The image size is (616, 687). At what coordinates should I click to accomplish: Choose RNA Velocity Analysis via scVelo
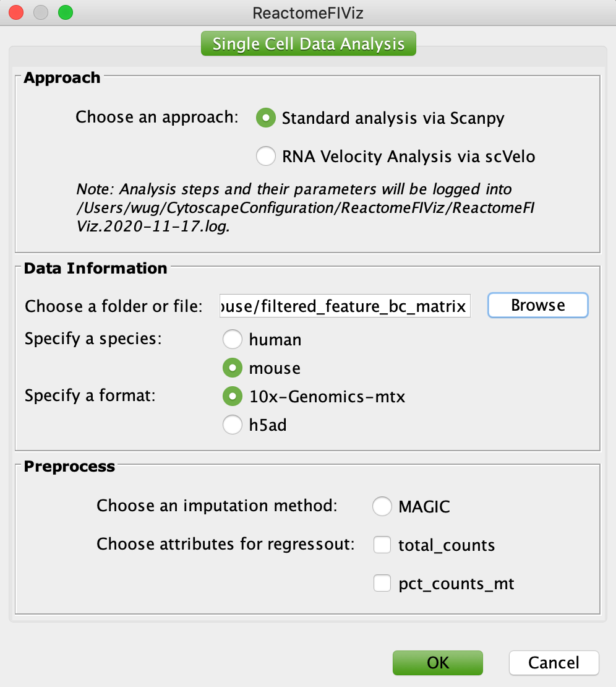[x=266, y=157]
